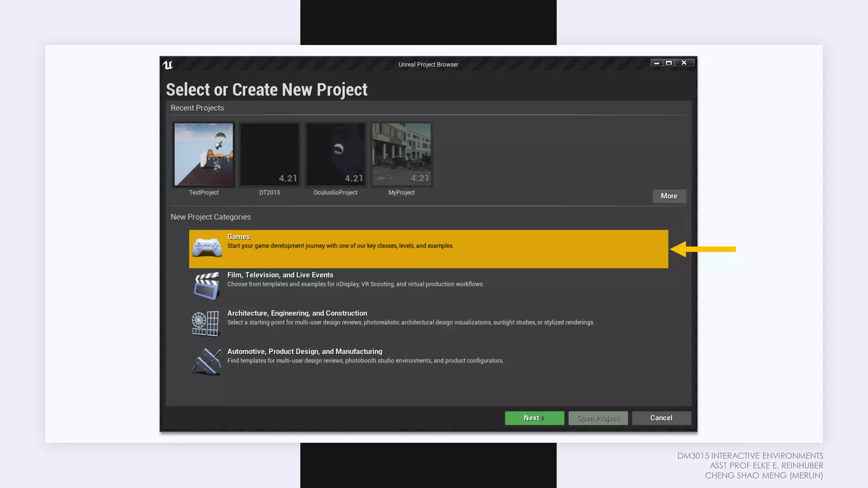Select the Games category title
Viewport: 868px width, 488px height.
[239, 237]
